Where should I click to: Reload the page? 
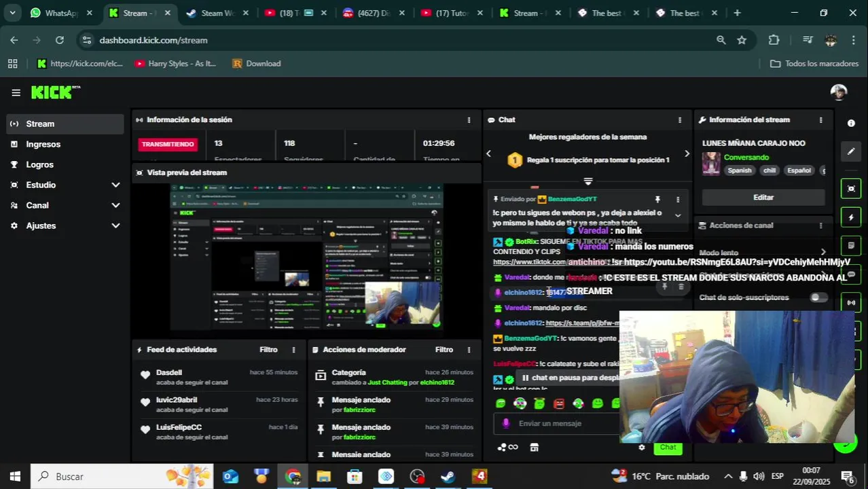(x=60, y=40)
